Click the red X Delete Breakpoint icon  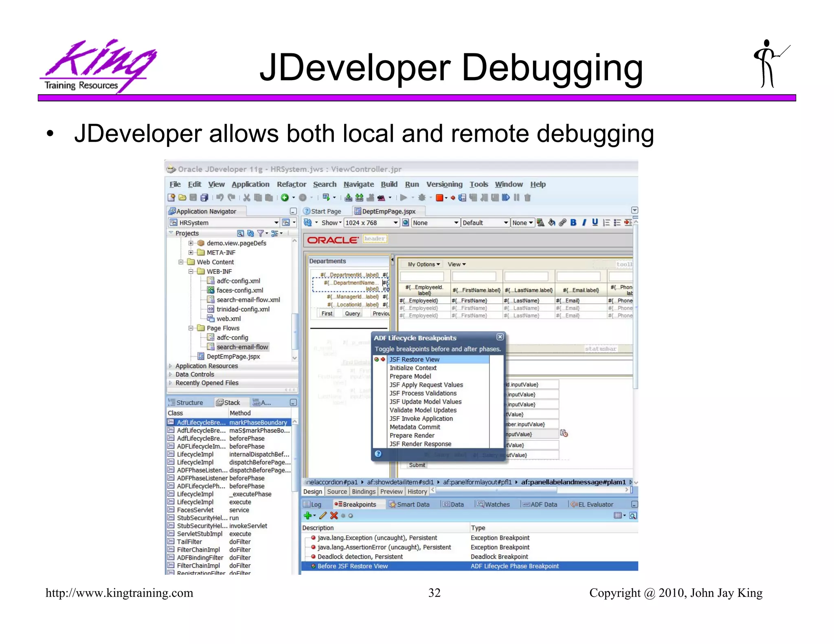[334, 516]
